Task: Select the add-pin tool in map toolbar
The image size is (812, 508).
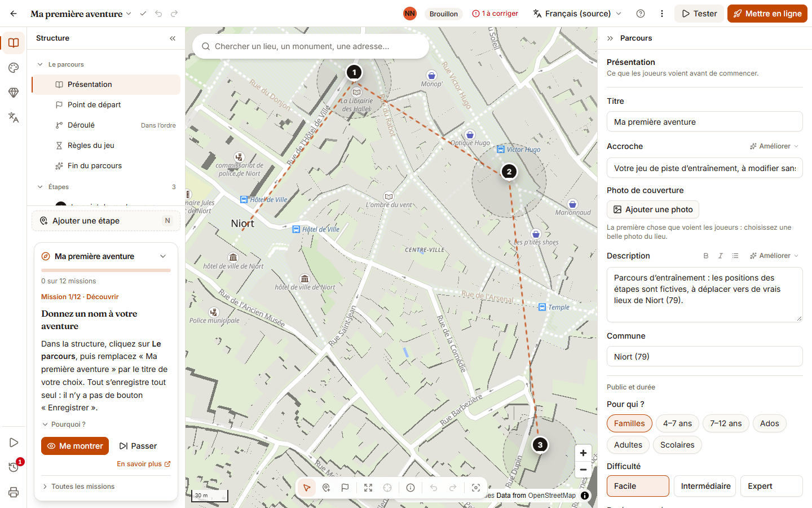Action: coord(326,488)
